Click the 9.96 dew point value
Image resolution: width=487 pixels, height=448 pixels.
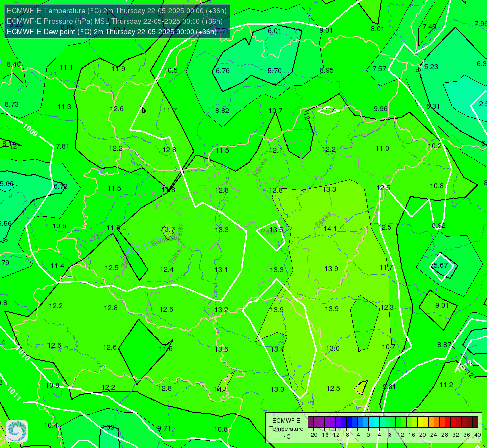pos(381,109)
